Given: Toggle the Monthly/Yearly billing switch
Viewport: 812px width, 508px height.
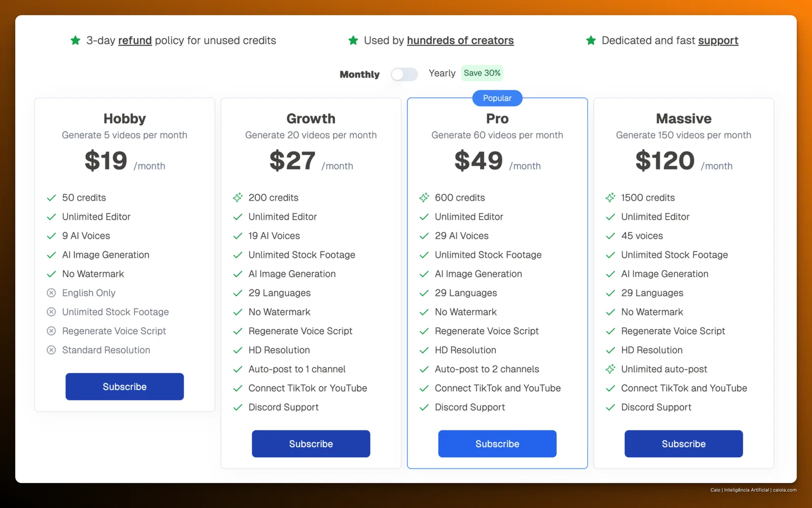Looking at the screenshot, I should 404,74.
